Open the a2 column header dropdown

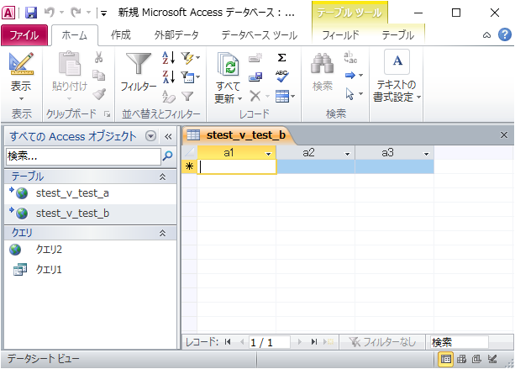tap(347, 154)
